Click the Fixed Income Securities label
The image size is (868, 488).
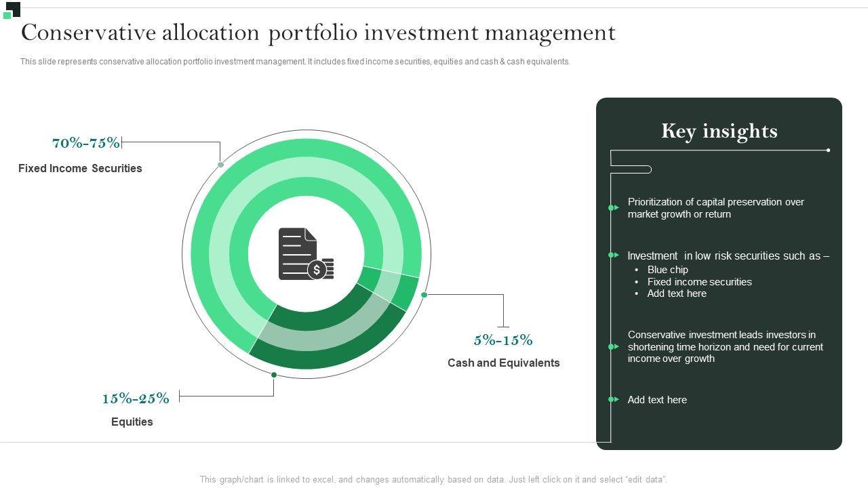[x=80, y=168]
